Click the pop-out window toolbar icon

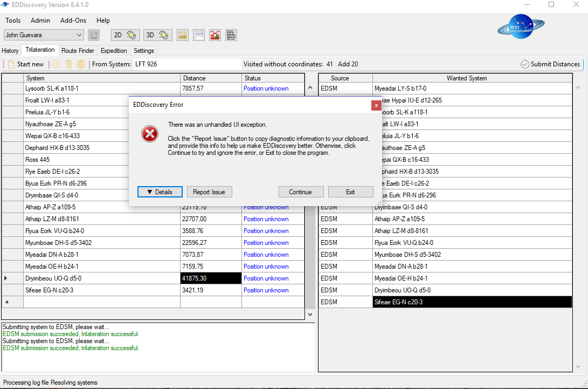coord(198,35)
